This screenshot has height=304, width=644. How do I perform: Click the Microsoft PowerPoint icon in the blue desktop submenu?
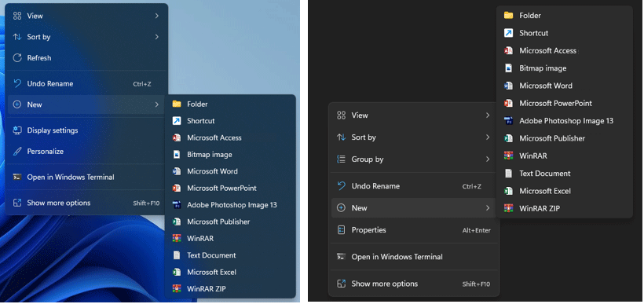point(177,189)
